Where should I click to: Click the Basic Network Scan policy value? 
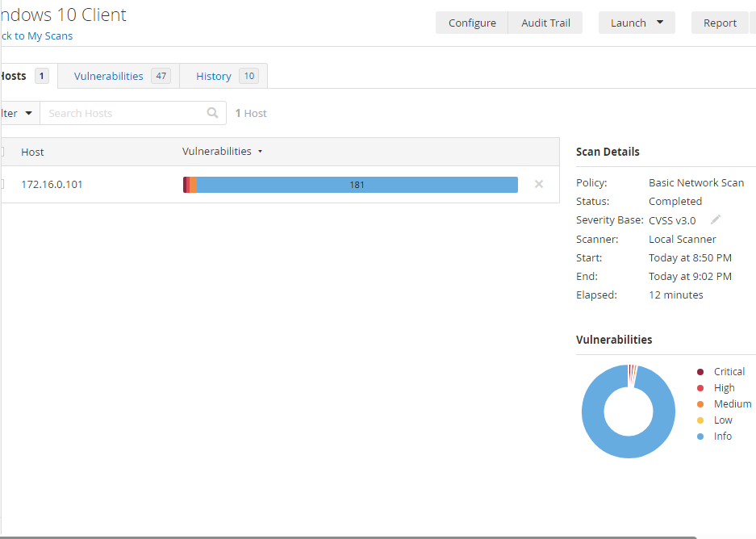coord(695,182)
